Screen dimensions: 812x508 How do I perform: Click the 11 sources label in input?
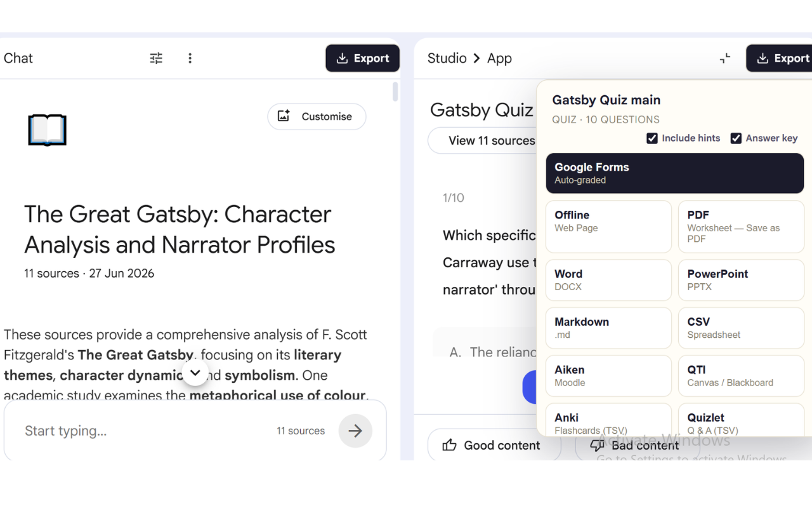click(301, 431)
